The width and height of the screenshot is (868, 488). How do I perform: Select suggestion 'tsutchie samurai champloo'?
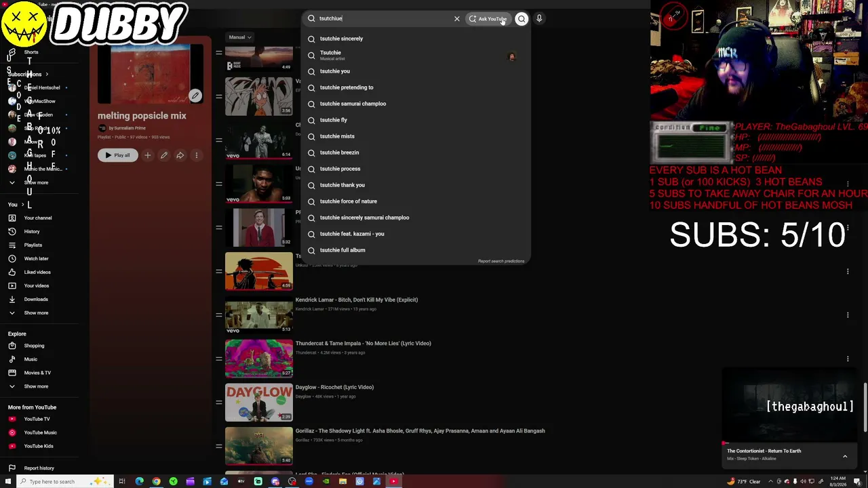point(415,104)
